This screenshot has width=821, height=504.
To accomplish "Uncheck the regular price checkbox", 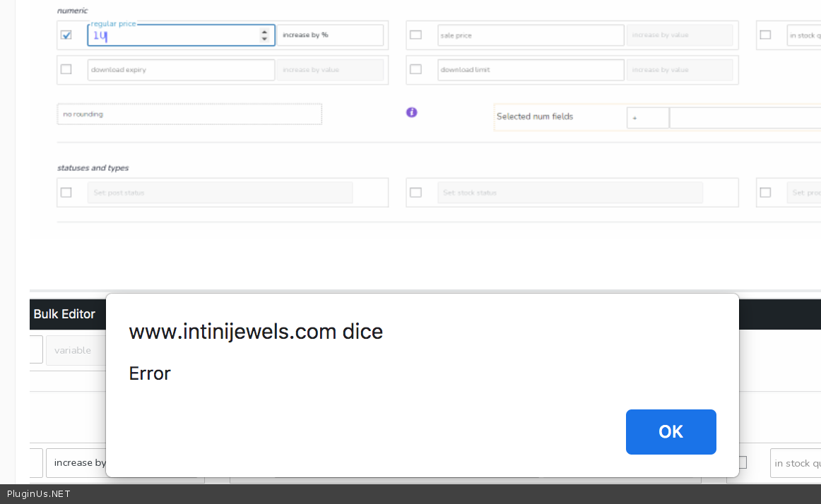I will click(66, 35).
